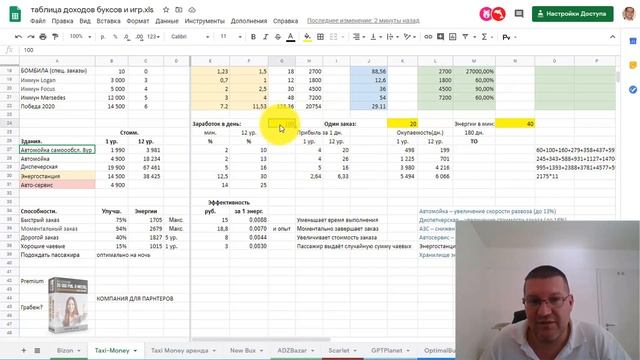This screenshot has height=360, width=640.
Task: Open Calendar side panel
Action: [x=633, y=41]
